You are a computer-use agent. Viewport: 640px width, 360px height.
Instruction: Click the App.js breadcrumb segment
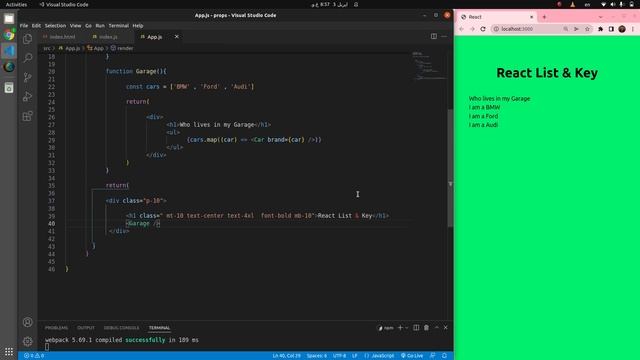point(70,48)
